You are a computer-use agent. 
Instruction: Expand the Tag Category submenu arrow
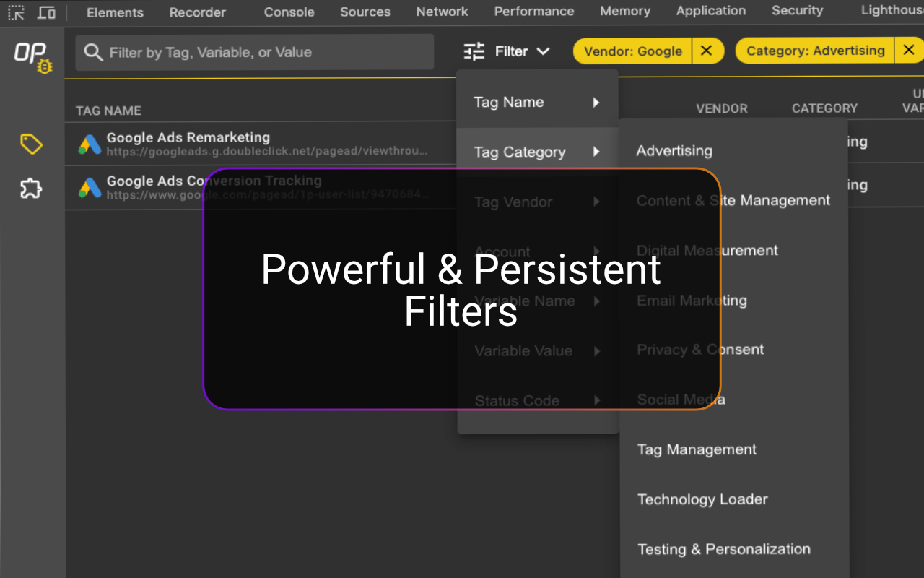point(597,152)
